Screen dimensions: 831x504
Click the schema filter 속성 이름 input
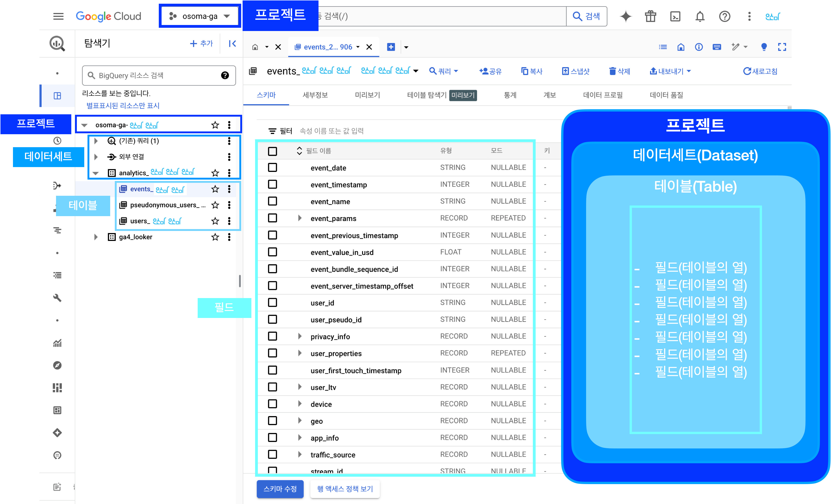coord(332,131)
